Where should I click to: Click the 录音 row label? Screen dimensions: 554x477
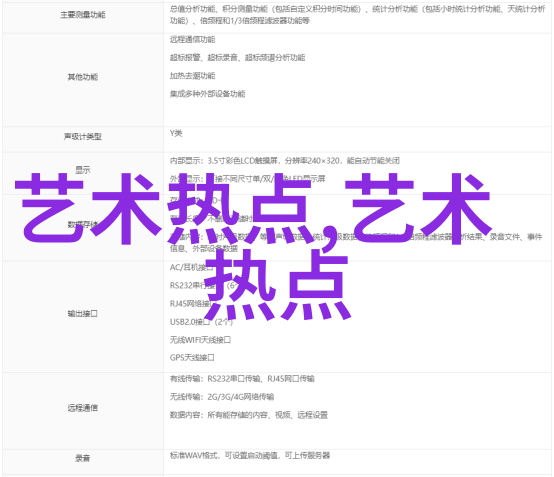click(x=83, y=458)
